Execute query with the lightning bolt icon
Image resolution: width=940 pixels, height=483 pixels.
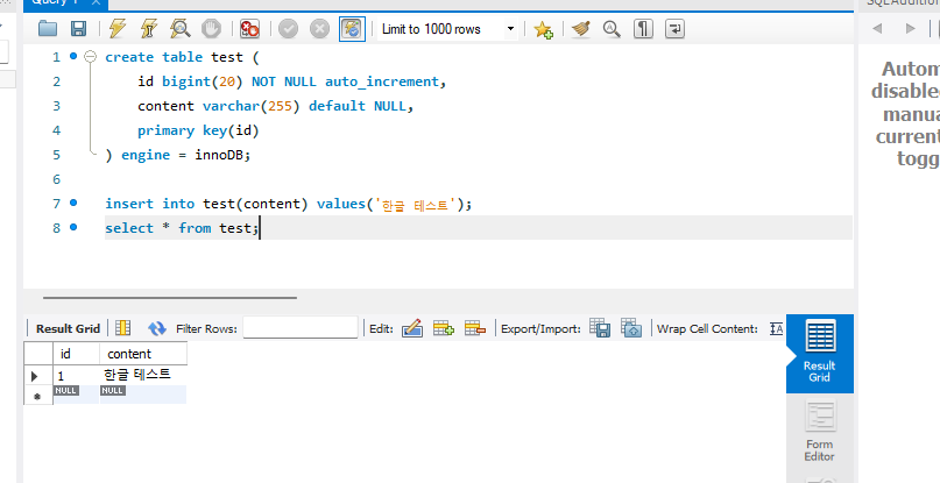[x=118, y=29]
